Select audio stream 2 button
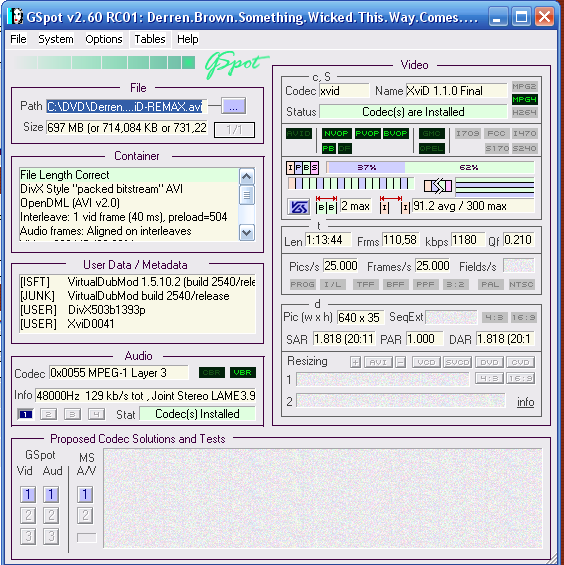Image resolution: width=564 pixels, height=565 pixels. tap(48, 414)
